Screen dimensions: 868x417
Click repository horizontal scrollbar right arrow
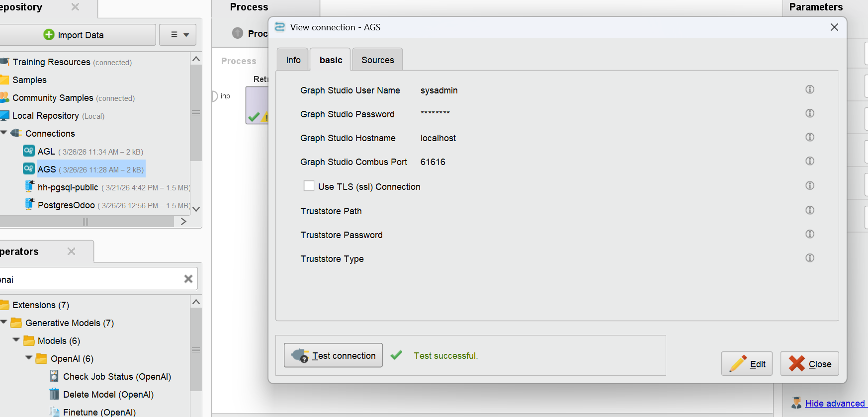(184, 221)
